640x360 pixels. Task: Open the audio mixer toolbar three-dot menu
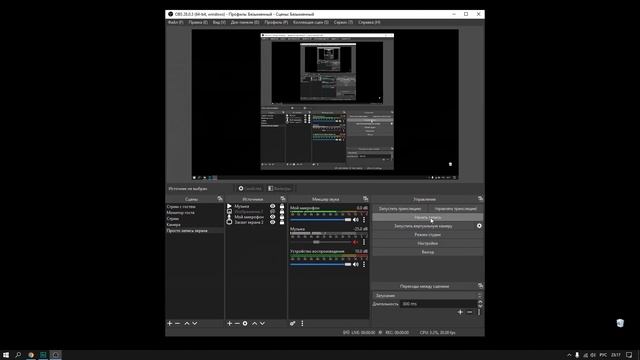click(x=302, y=323)
